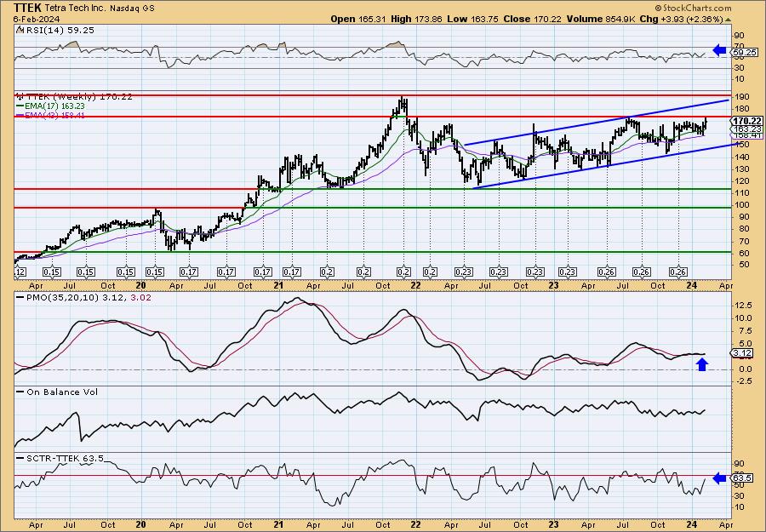Click the -2.5 level on PMO axis

[742, 381]
